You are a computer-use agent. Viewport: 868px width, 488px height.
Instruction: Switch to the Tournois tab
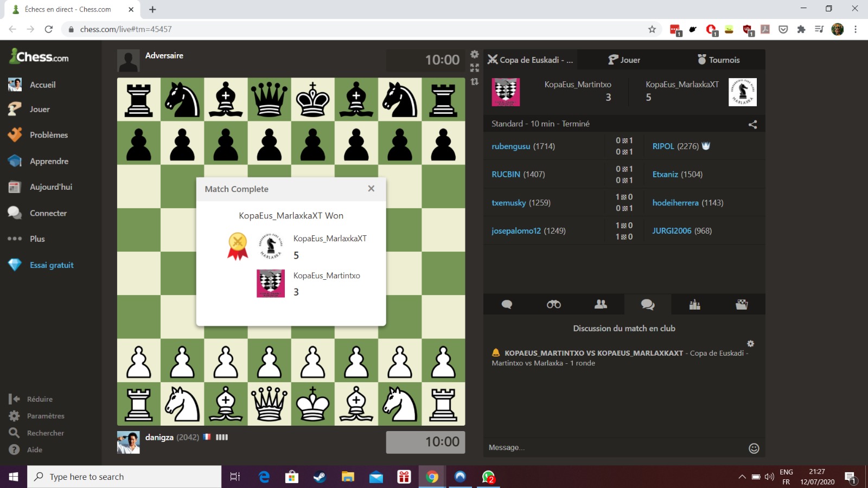(718, 60)
